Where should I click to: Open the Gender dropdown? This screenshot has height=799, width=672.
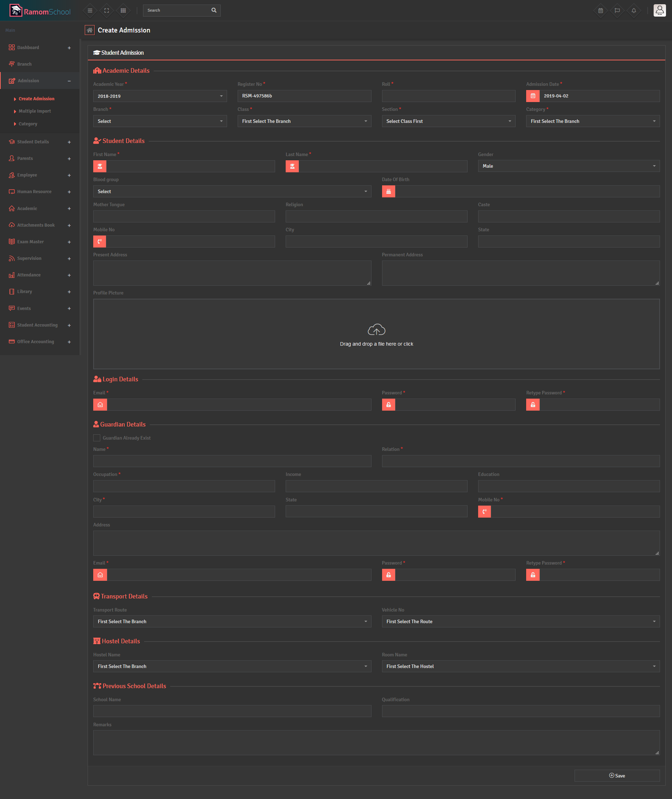569,166
